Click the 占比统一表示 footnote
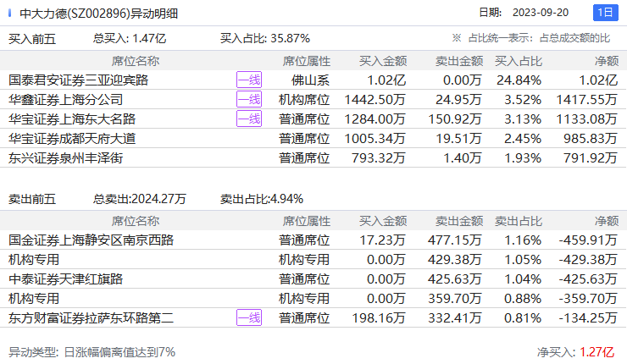Image resolution: width=627 pixels, height=364 pixels. coord(531,38)
